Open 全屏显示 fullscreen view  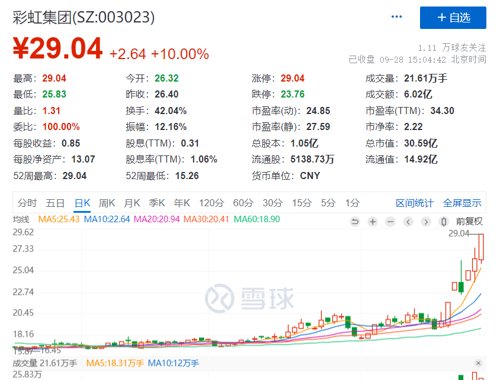click(462, 203)
